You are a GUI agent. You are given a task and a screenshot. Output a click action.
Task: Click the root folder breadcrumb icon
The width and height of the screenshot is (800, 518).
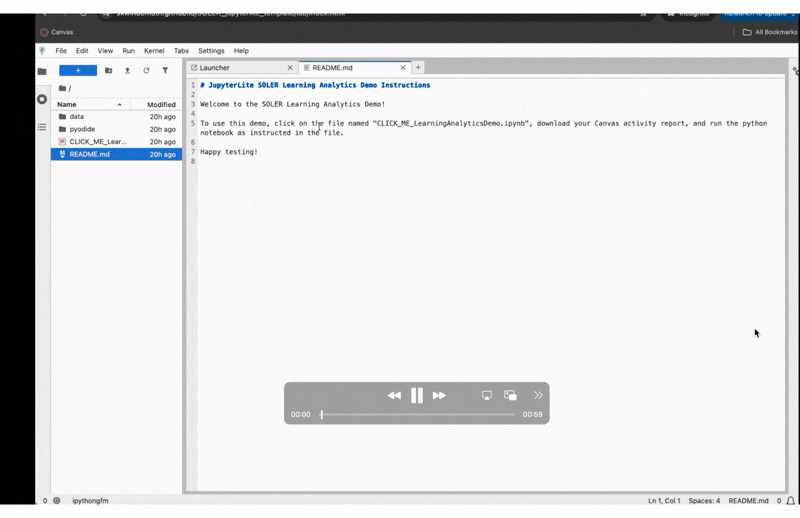(62, 88)
